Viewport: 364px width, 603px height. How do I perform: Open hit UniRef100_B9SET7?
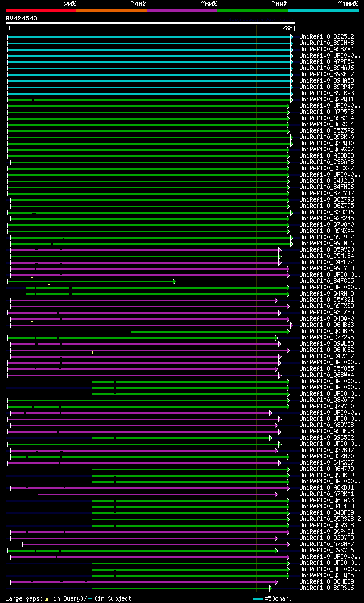(x=327, y=74)
